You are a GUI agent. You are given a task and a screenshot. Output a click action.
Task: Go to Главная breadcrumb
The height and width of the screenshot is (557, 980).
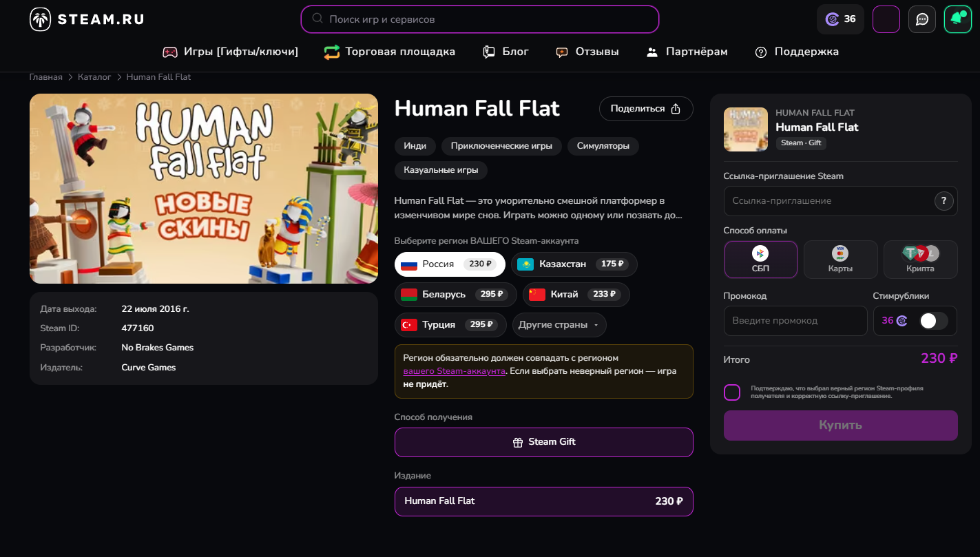[46, 77]
